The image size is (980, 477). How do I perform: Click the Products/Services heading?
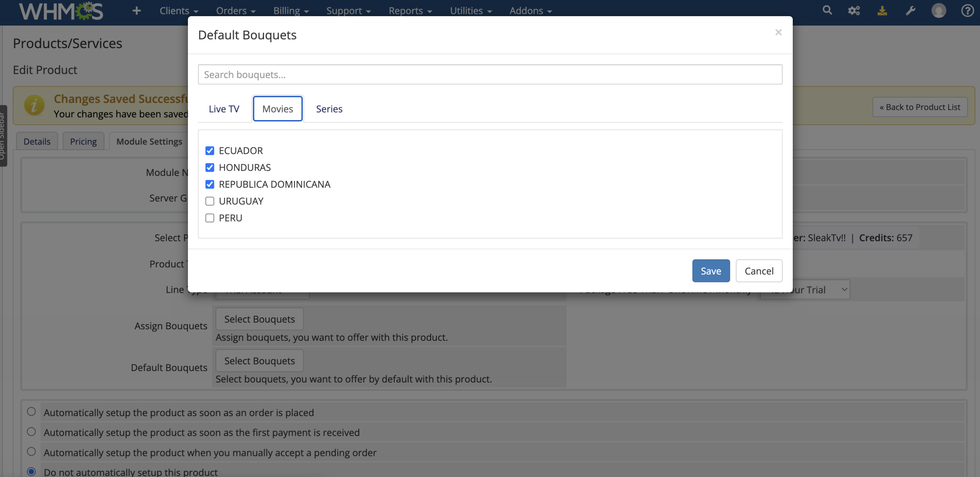(67, 44)
